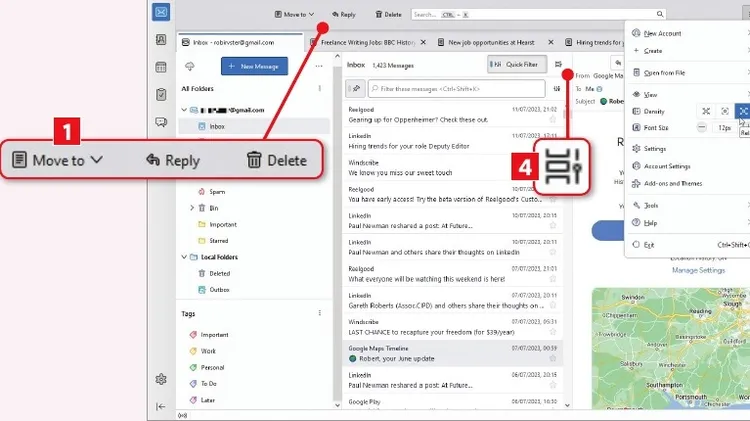Star the Gareth Roberts LinkedIn message
The width and height of the screenshot is (750, 421).
[552, 305]
